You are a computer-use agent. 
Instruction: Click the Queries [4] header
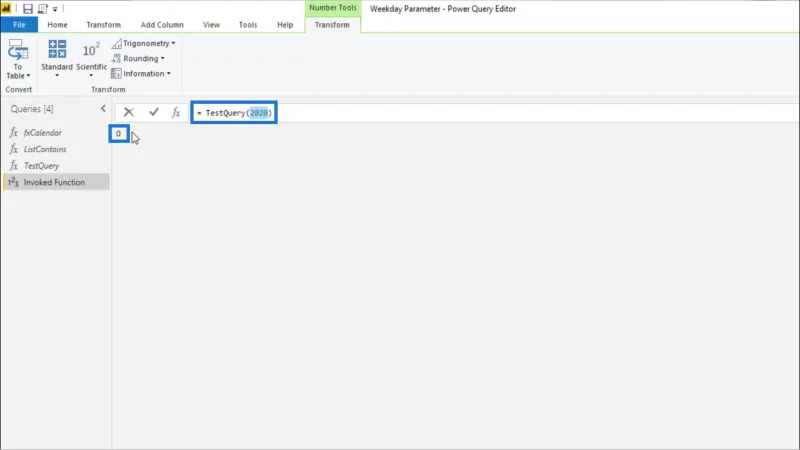32,109
